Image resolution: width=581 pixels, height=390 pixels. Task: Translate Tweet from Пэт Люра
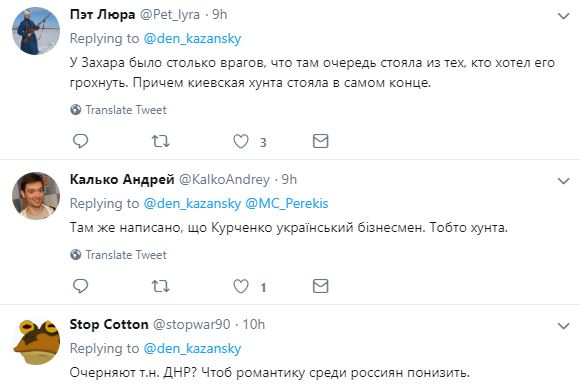119,110
